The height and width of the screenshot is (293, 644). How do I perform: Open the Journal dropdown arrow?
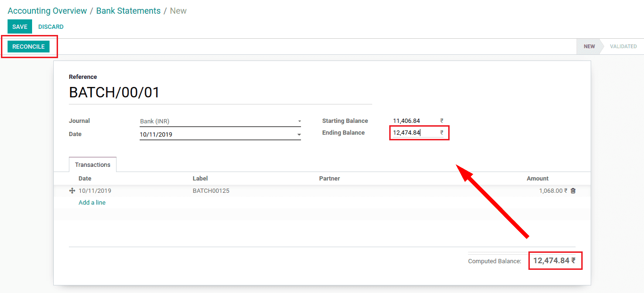click(x=299, y=121)
